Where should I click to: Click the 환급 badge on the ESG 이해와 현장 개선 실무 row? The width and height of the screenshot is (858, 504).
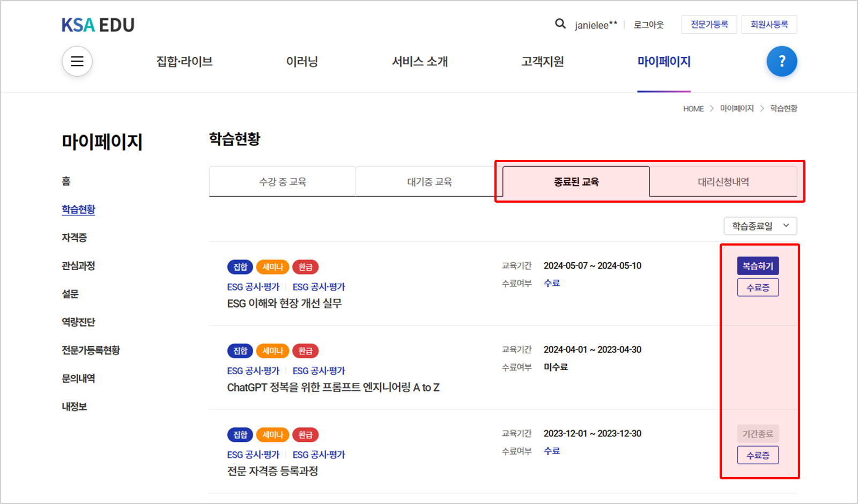(306, 267)
